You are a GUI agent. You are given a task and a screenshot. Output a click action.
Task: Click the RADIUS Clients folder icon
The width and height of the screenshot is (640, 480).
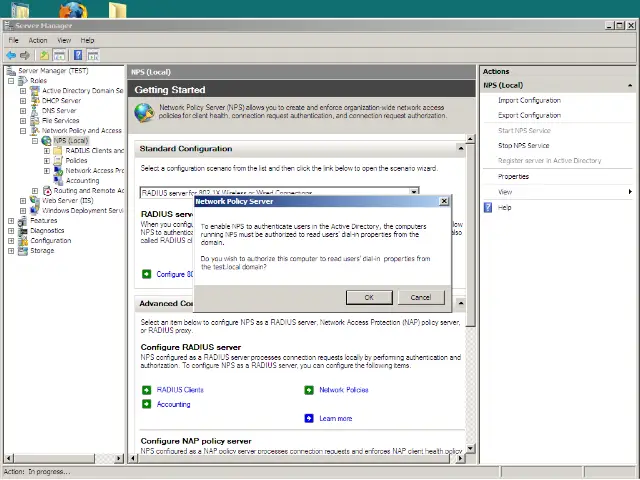click(58, 151)
